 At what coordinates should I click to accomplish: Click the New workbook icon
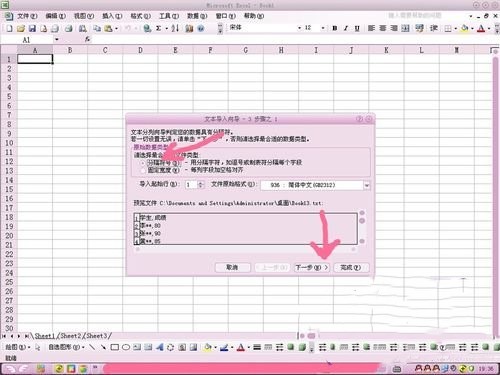(9, 29)
